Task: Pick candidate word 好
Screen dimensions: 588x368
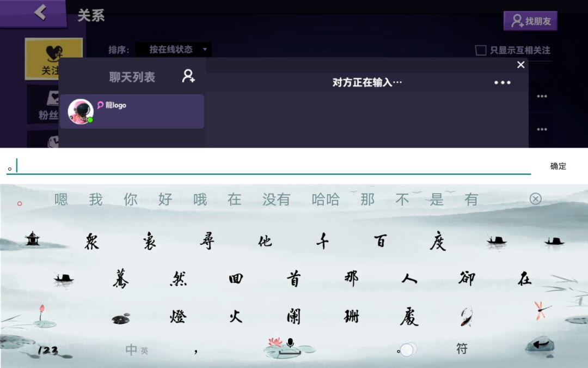Action: (x=165, y=199)
